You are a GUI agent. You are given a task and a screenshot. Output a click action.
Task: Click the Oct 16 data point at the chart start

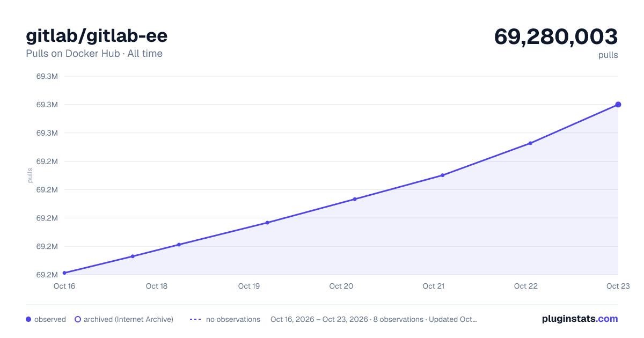[64, 273]
